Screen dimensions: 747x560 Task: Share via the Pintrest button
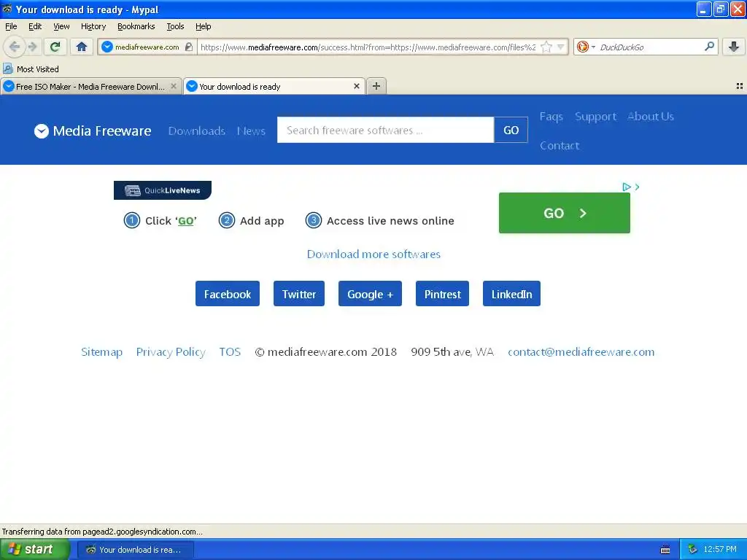pos(442,294)
